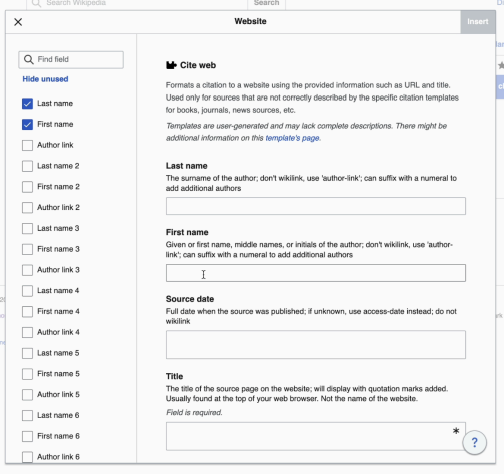The image size is (504, 474).
Task: Enable the First name 6 checkbox
Action: coord(27,436)
